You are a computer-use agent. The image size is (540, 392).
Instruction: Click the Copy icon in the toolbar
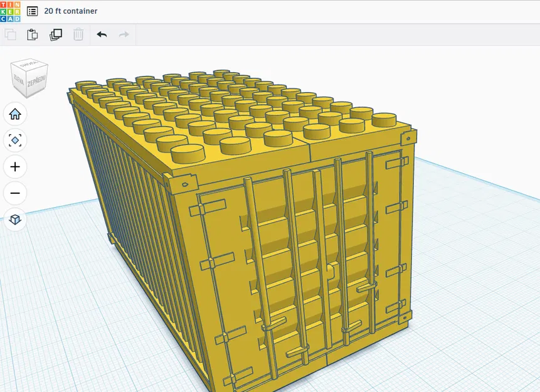tap(10, 34)
